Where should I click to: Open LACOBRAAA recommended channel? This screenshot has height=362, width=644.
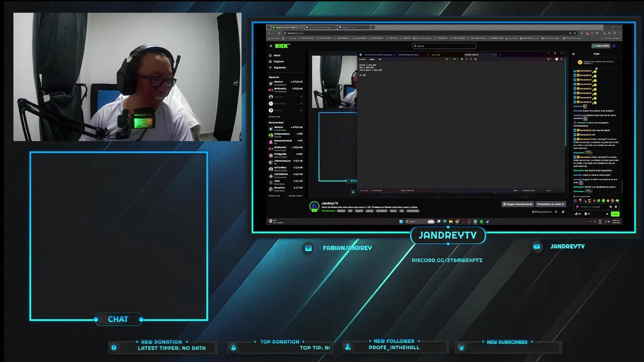click(285, 174)
